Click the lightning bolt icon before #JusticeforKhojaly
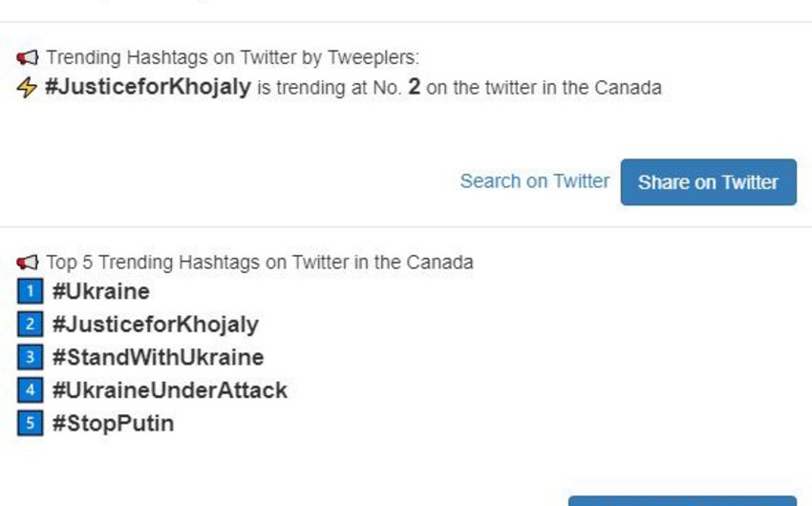 coord(28,88)
